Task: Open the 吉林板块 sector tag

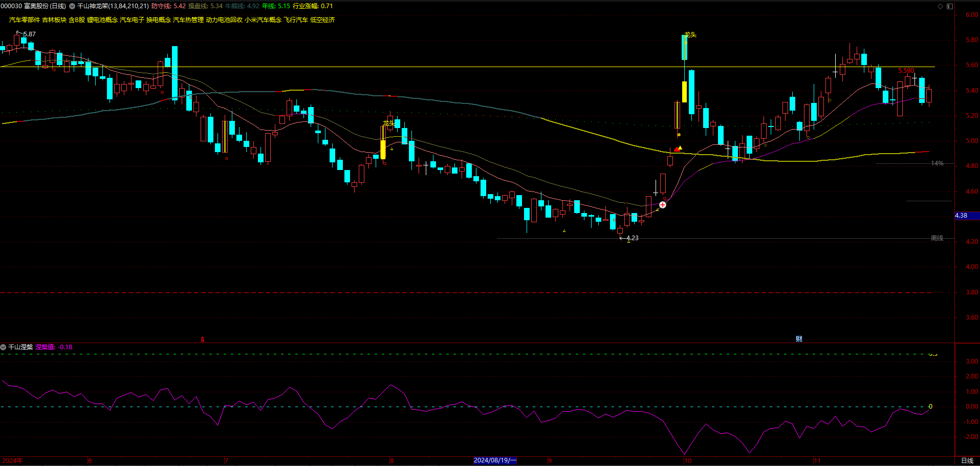Action: 54,20
